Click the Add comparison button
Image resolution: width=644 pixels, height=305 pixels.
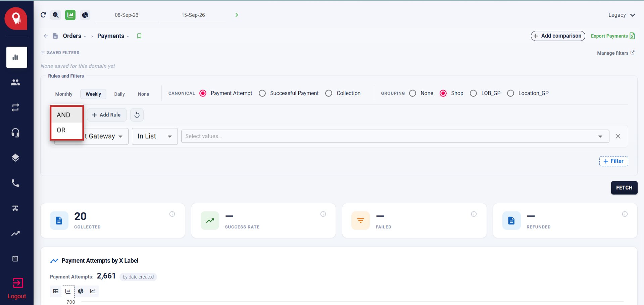[558, 36]
